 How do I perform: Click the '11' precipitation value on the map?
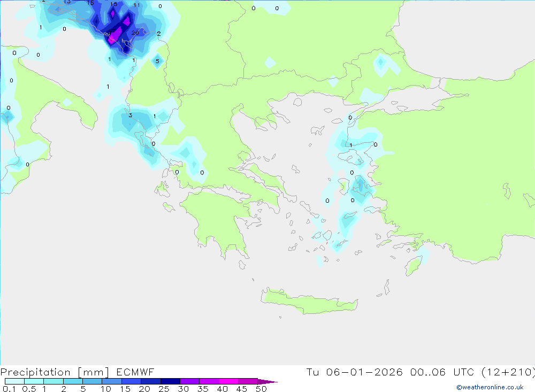point(136,5)
